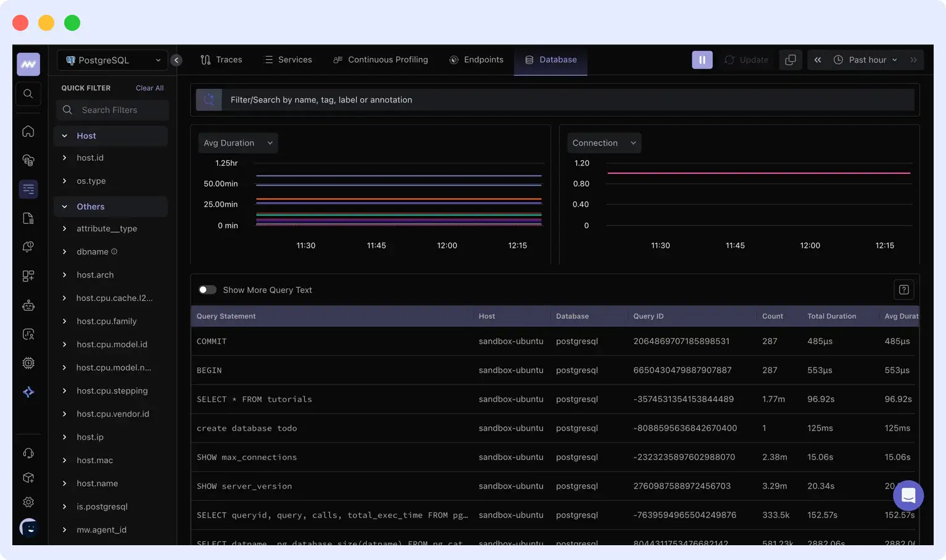Open the infrastructure coins-and-database sidebar icon
The width and height of the screenshot is (946, 560).
tap(28, 160)
